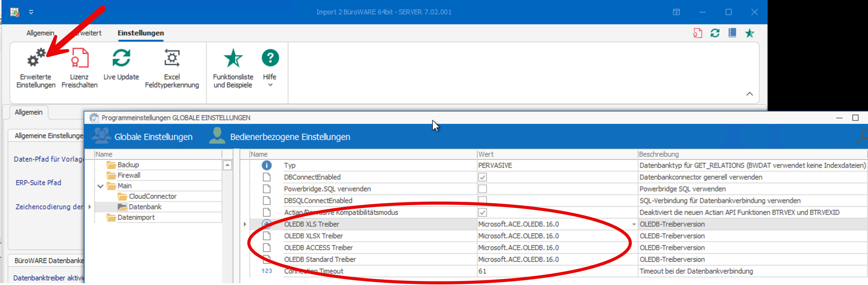Click Lizenz Freischalten ribbon icon

coord(80,57)
